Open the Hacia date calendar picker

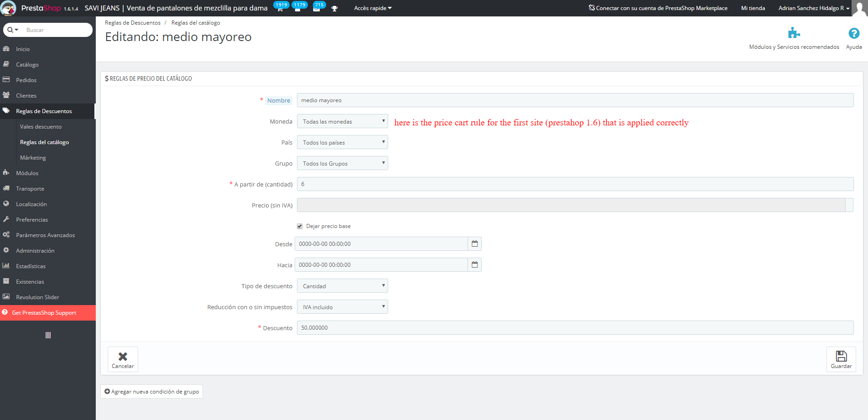[475, 265]
